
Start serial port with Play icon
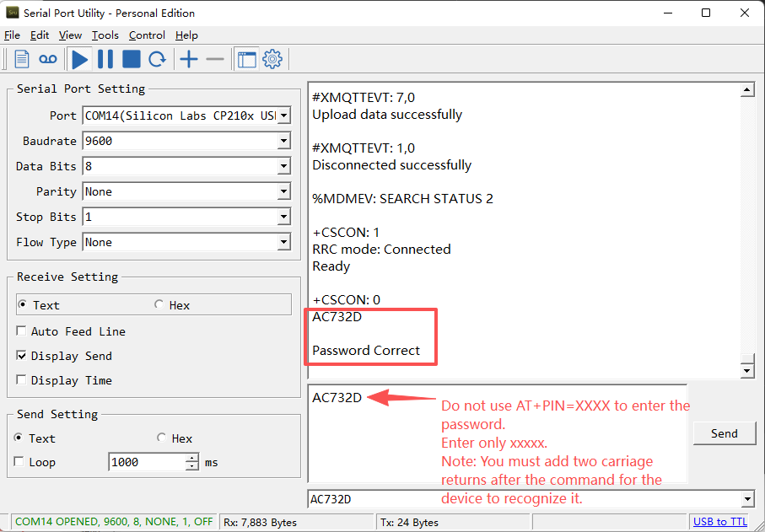(x=79, y=60)
